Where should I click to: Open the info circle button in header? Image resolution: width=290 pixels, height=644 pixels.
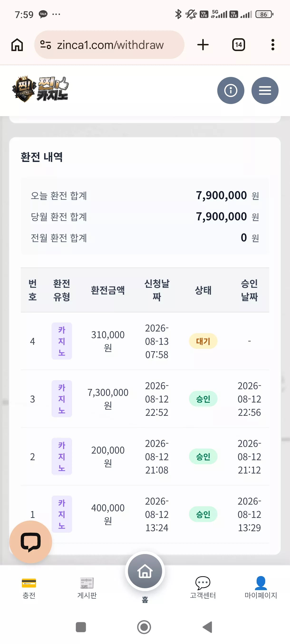230,90
